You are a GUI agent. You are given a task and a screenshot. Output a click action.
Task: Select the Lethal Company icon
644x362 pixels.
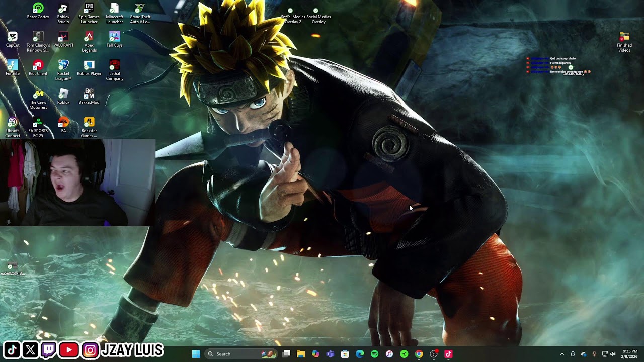(x=114, y=70)
